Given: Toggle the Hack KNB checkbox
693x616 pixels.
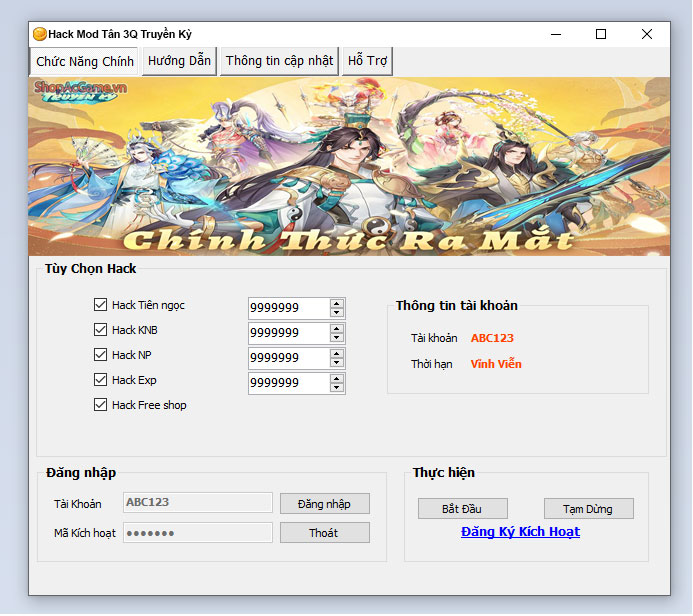Looking at the screenshot, I should click(100, 330).
